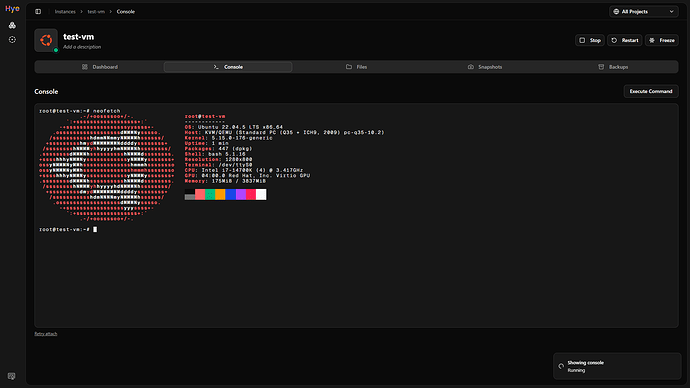Image resolution: width=690 pixels, height=388 pixels.
Task: Click the Terminal /dev/tty line
Action: tap(218, 165)
